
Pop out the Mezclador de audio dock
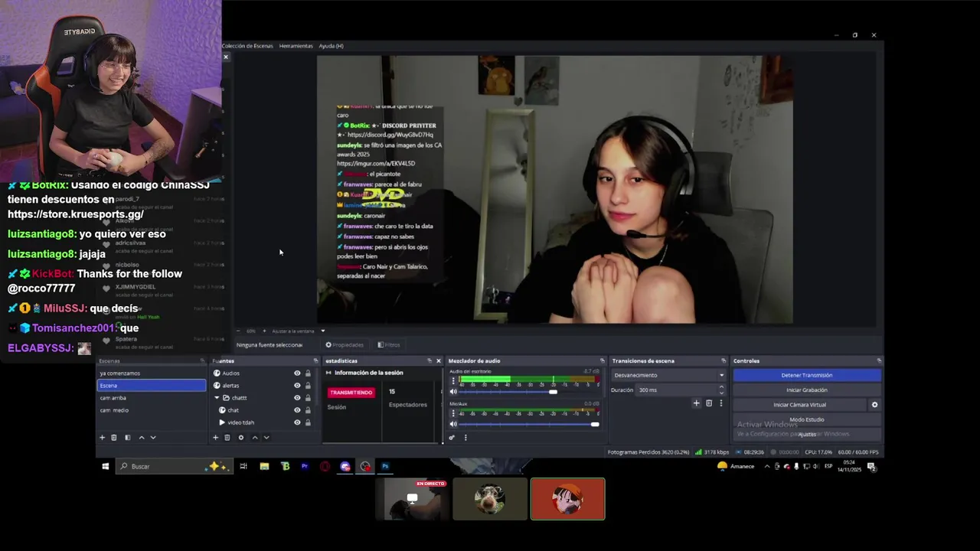click(x=603, y=360)
